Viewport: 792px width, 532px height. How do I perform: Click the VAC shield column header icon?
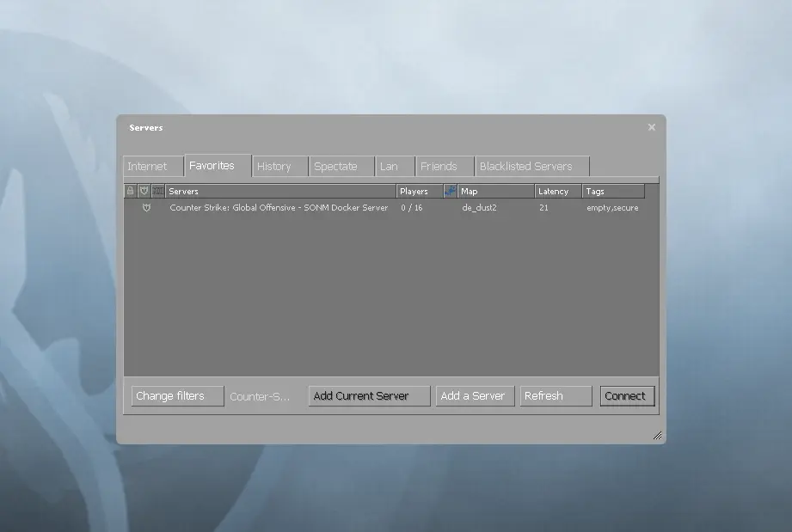pos(143,190)
